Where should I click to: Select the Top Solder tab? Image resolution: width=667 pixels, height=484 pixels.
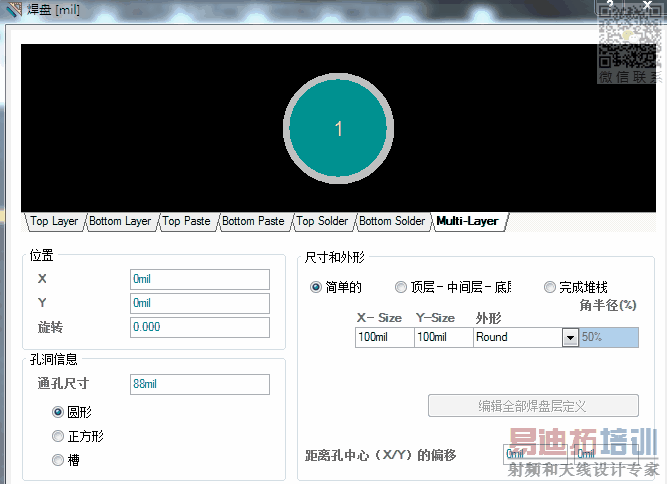(322, 222)
